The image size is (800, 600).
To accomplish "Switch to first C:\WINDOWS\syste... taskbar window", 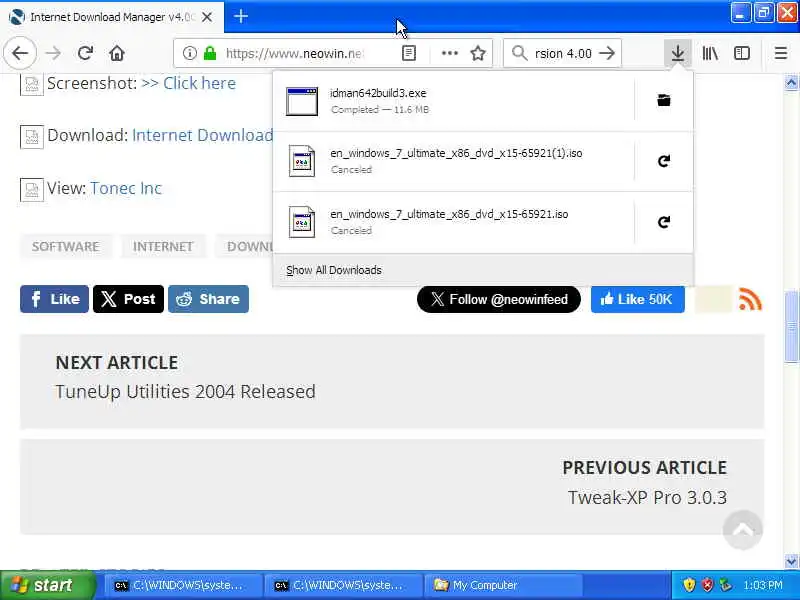I will pos(182,585).
